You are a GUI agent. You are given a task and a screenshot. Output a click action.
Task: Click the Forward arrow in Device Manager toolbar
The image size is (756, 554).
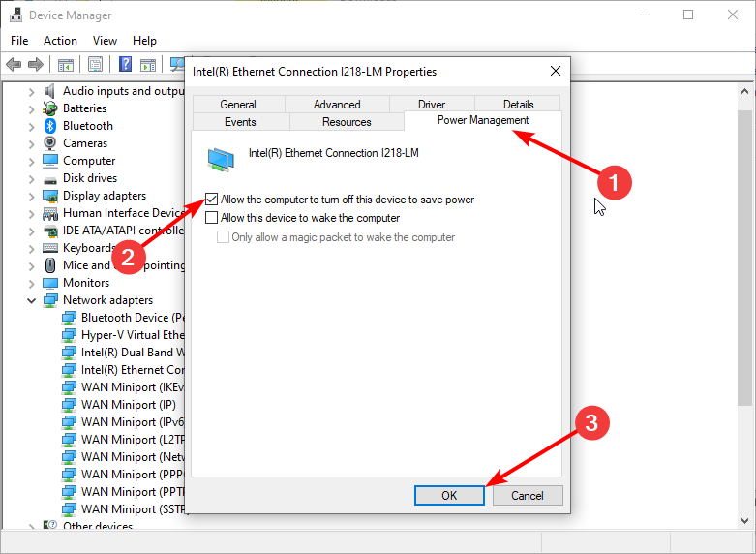[x=36, y=64]
